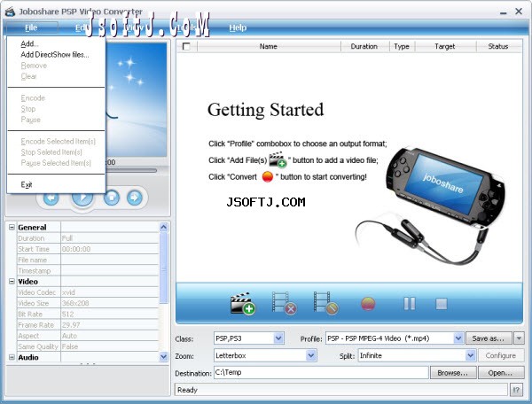
Task: Select Pause Selected Item(s) menu entry
Action: [x=56, y=163]
